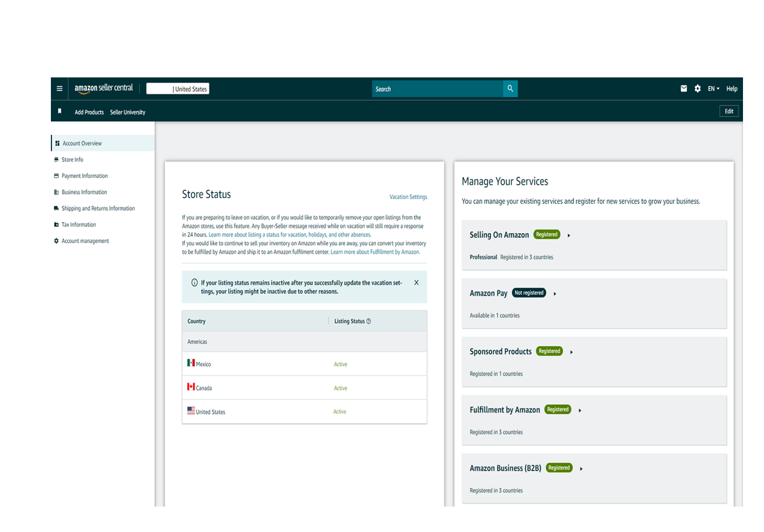Dismiss the vacation settings notice
This screenshot has height=532, width=764.
tap(416, 283)
